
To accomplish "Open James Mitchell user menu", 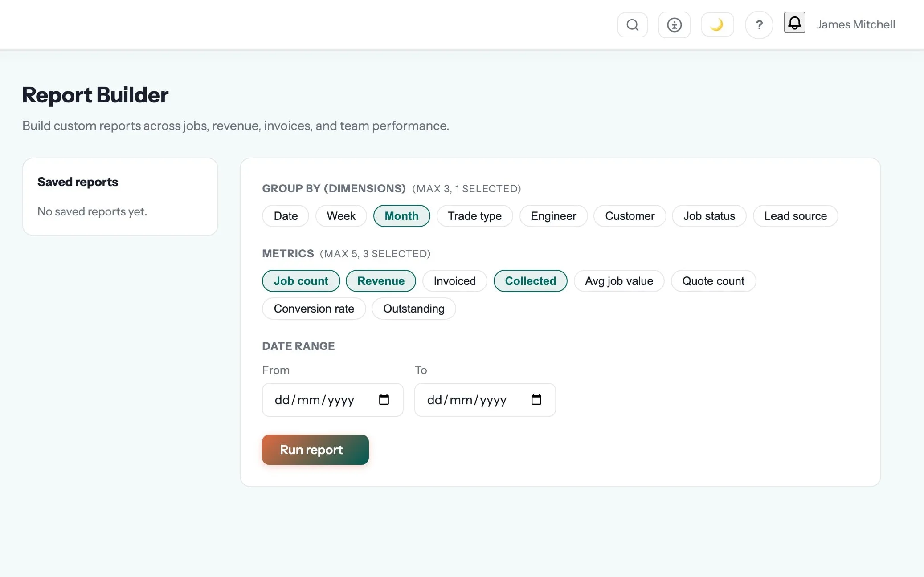I will coord(855,24).
